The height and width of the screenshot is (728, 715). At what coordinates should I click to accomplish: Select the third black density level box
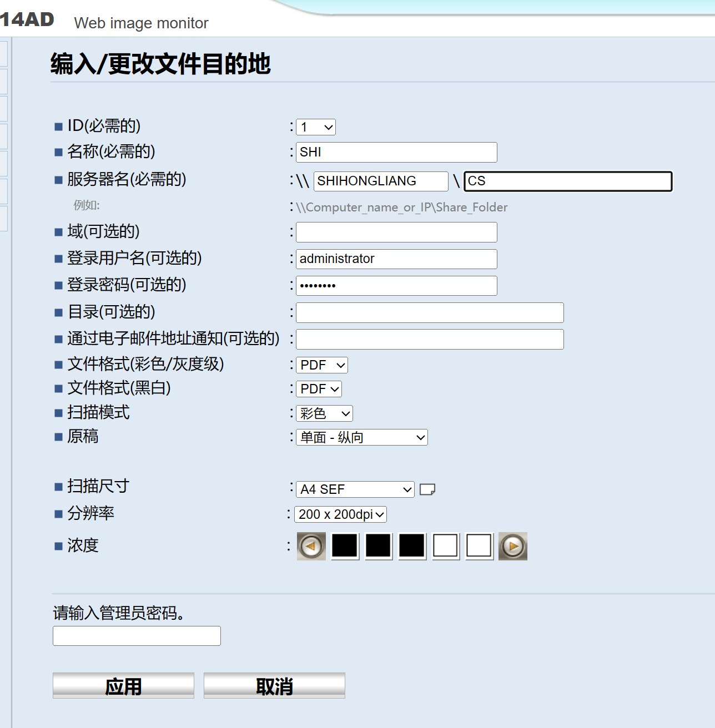pos(412,546)
